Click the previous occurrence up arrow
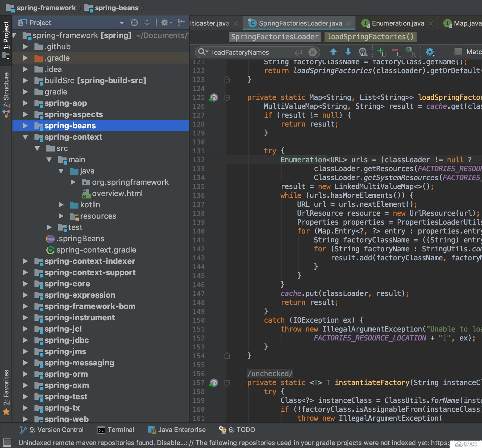The image size is (482, 448). click(x=333, y=52)
